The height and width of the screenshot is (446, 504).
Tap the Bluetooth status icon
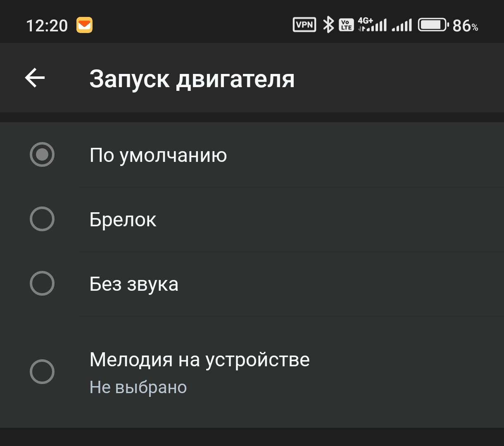[x=328, y=25]
